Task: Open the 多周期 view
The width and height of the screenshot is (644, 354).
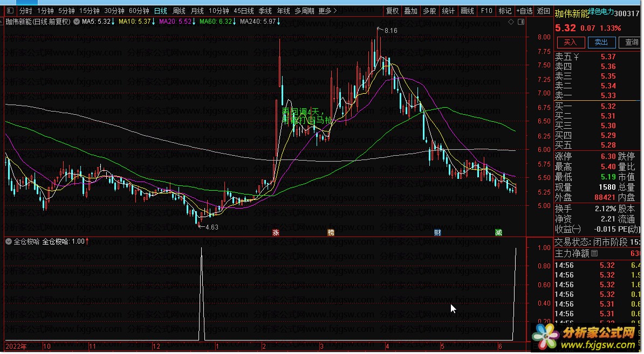Action: point(304,11)
